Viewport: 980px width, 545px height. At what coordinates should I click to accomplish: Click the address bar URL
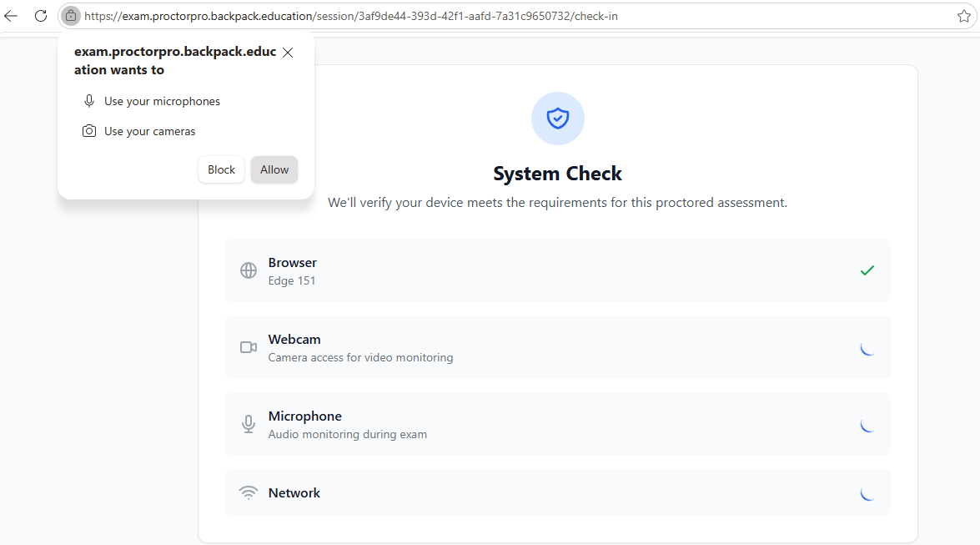351,16
